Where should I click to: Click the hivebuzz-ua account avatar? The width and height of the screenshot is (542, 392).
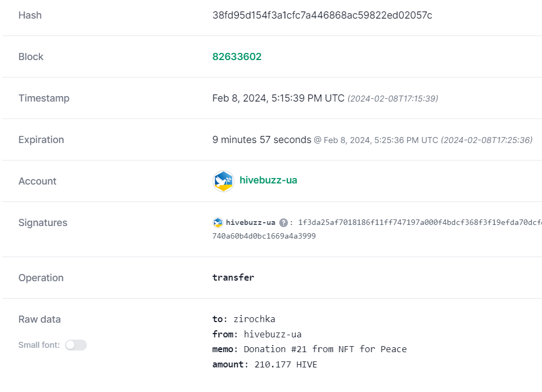pos(223,181)
